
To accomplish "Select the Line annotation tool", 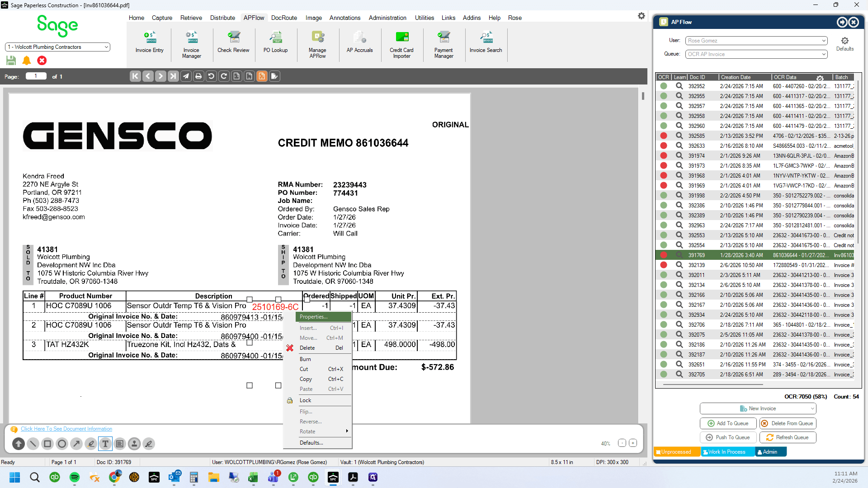I will (33, 444).
